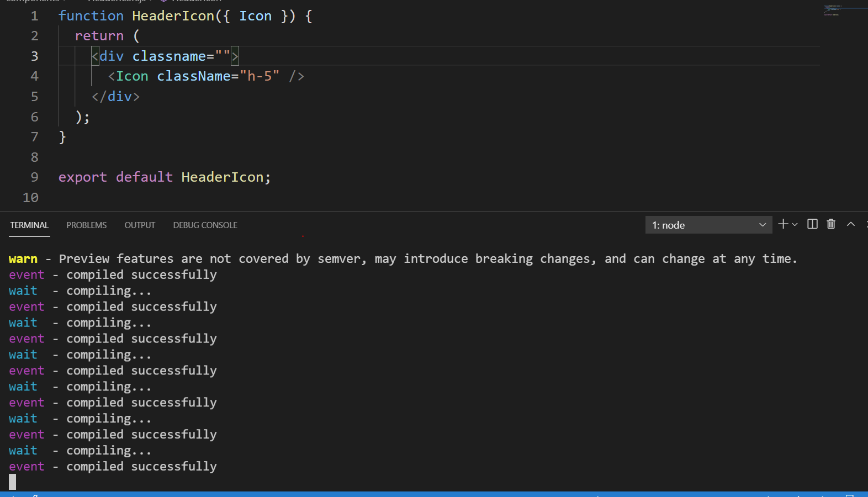868x497 pixels.
Task: Click the "className" attribute of the Icon tag
Action: pyautogui.click(x=194, y=76)
